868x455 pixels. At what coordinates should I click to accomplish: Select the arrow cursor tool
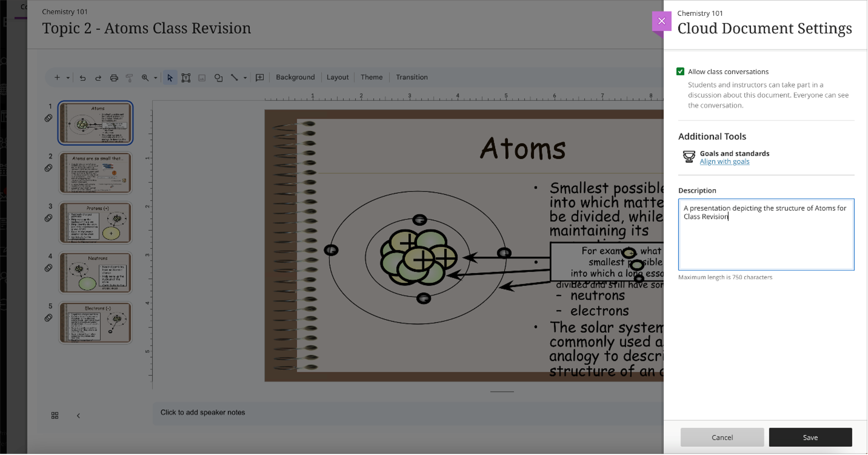(170, 78)
